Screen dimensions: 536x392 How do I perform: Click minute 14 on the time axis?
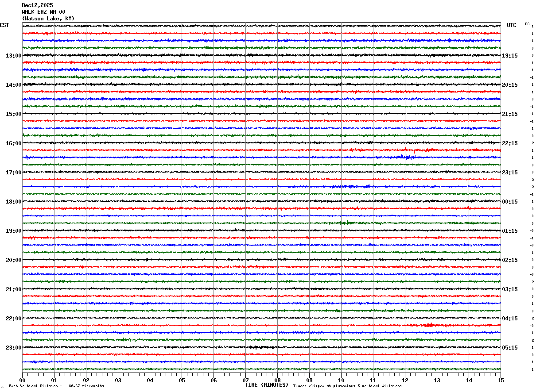(469, 380)
